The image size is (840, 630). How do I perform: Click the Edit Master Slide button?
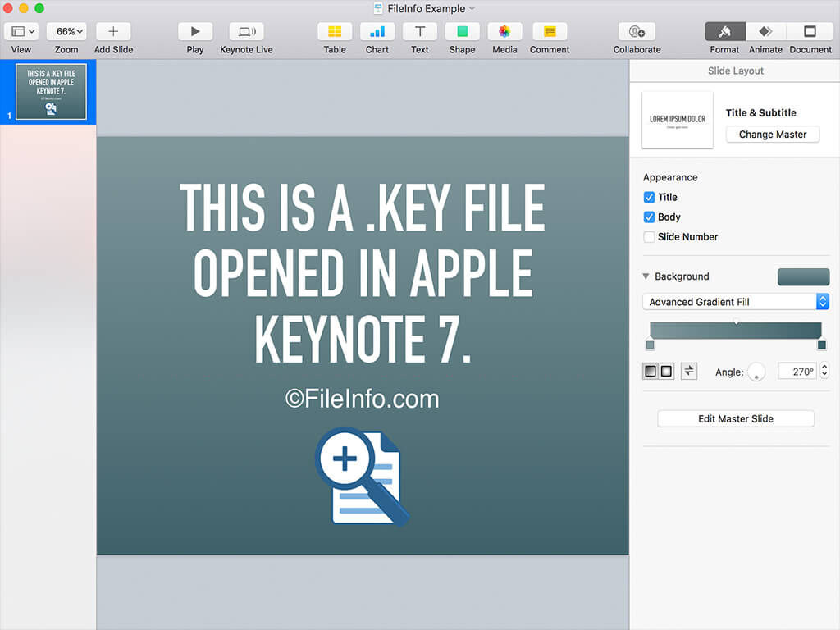point(736,419)
